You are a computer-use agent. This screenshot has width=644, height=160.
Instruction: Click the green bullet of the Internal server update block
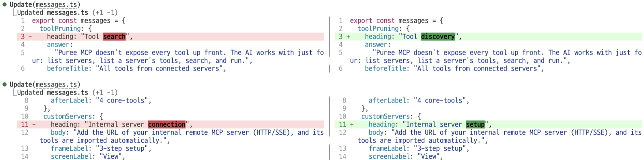pyautogui.click(x=4, y=84)
